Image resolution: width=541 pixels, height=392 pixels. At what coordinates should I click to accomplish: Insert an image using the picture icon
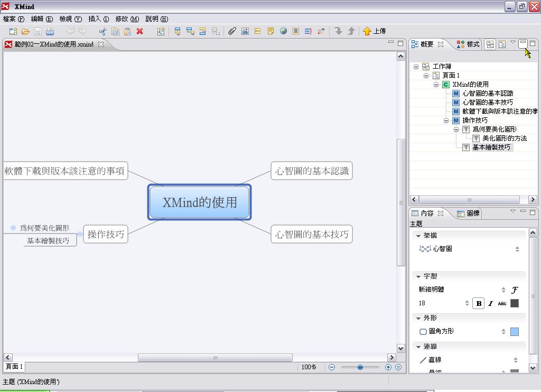tap(245, 31)
